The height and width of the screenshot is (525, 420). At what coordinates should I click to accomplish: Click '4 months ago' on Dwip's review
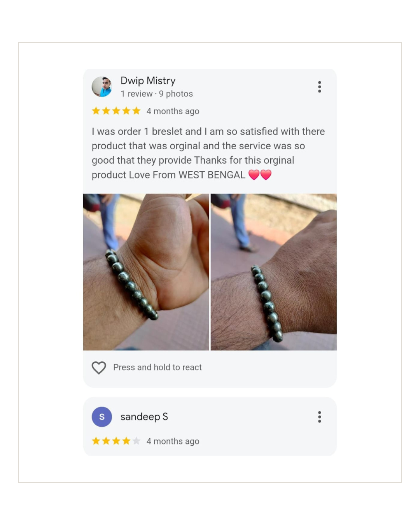click(173, 111)
